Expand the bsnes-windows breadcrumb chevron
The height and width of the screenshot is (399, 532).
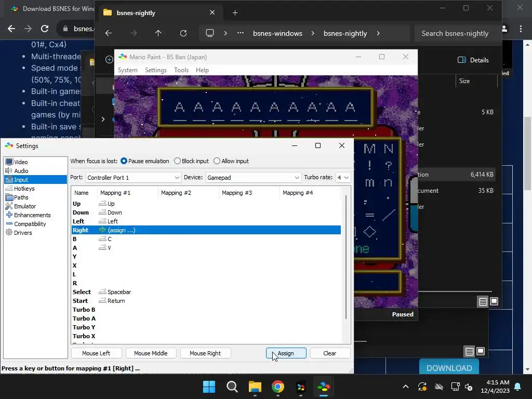[313, 33]
